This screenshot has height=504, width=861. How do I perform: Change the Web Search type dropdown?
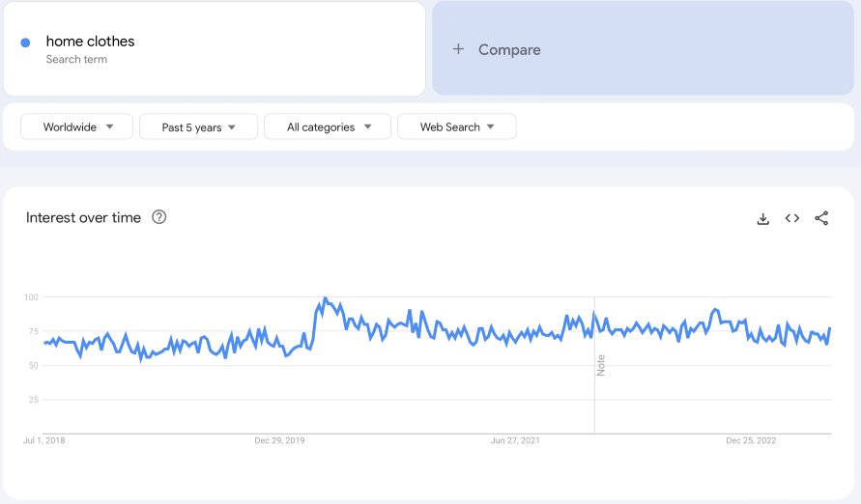pos(457,126)
